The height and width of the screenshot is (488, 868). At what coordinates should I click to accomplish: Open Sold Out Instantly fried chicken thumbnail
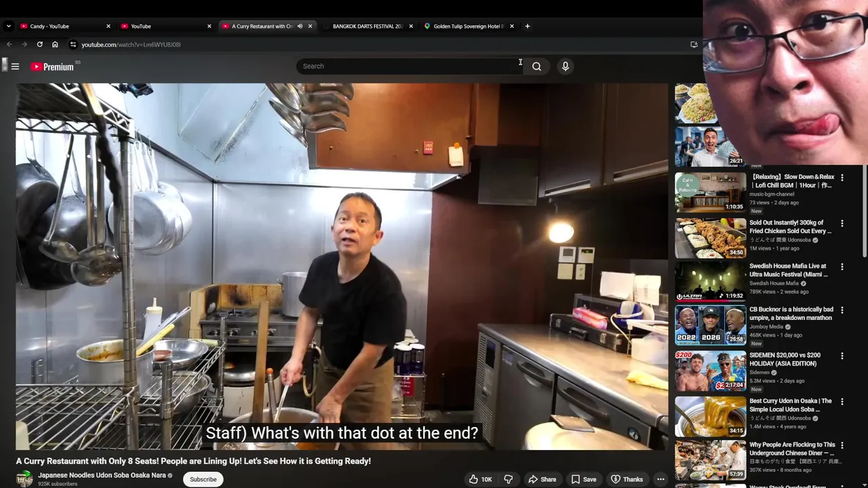point(710,238)
